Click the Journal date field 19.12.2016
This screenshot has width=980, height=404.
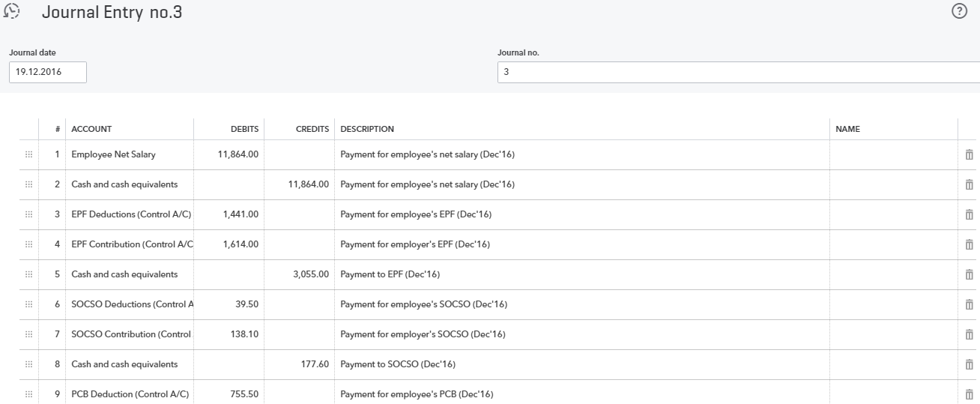click(48, 72)
